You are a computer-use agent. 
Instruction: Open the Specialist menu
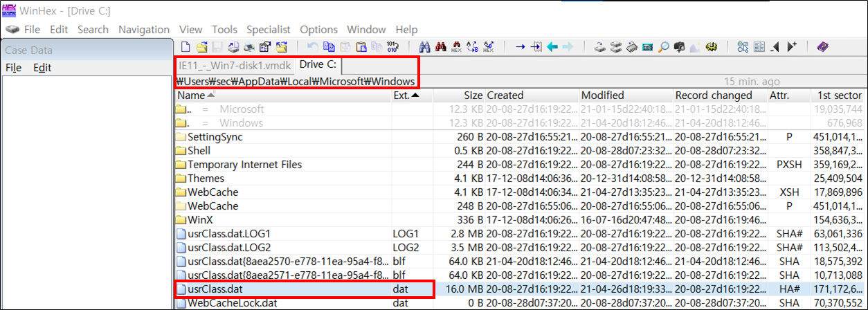(x=269, y=30)
